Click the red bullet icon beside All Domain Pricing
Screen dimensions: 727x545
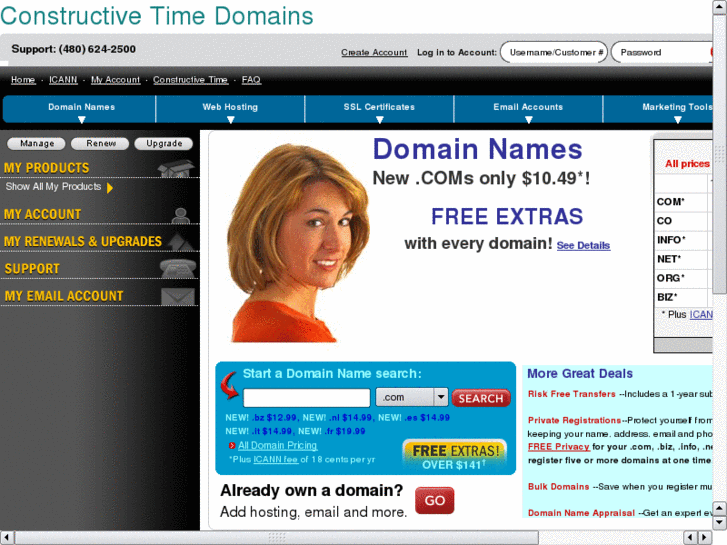tap(232, 446)
